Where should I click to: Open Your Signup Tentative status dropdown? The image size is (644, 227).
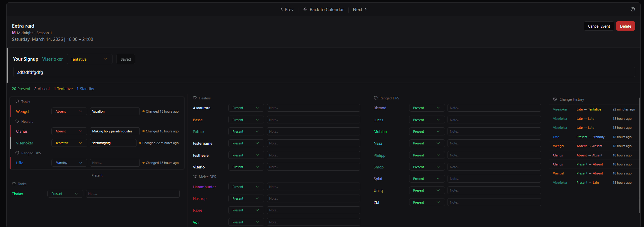(x=89, y=59)
